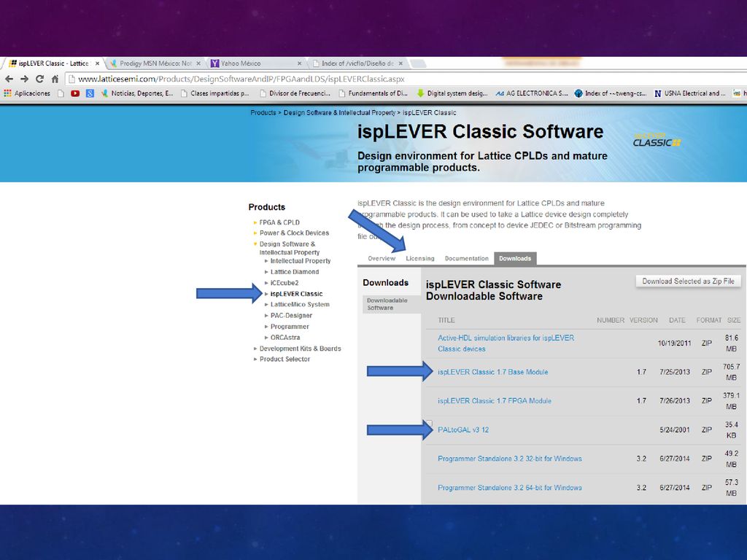Open the AG ELECTRONICA bookmark

[532, 93]
